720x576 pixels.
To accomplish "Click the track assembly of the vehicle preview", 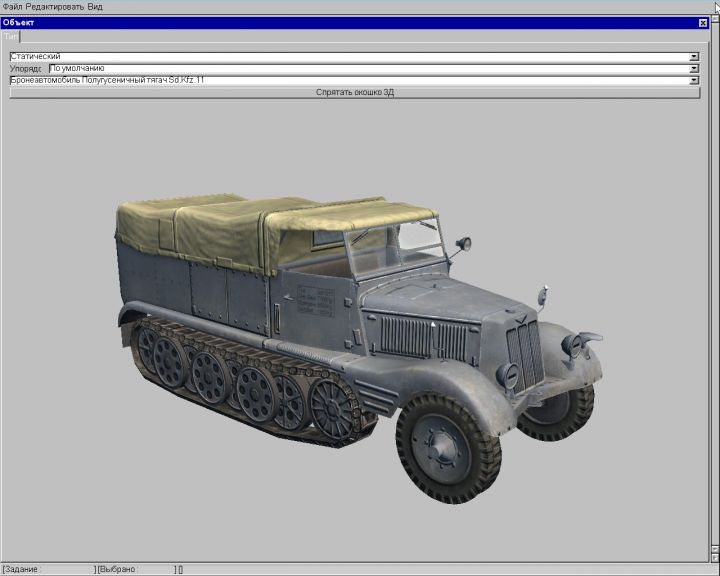I will [x=240, y=380].
